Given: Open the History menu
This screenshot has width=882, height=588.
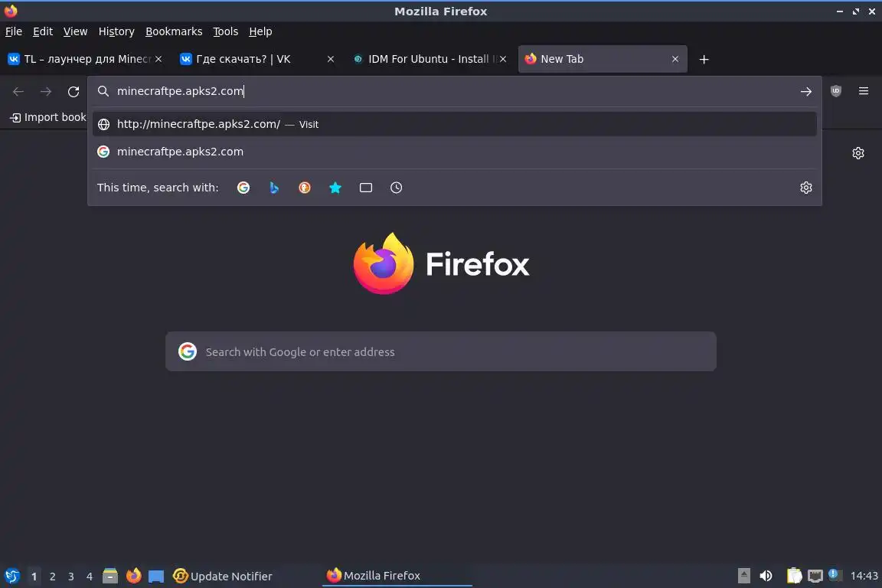Looking at the screenshot, I should tap(116, 31).
